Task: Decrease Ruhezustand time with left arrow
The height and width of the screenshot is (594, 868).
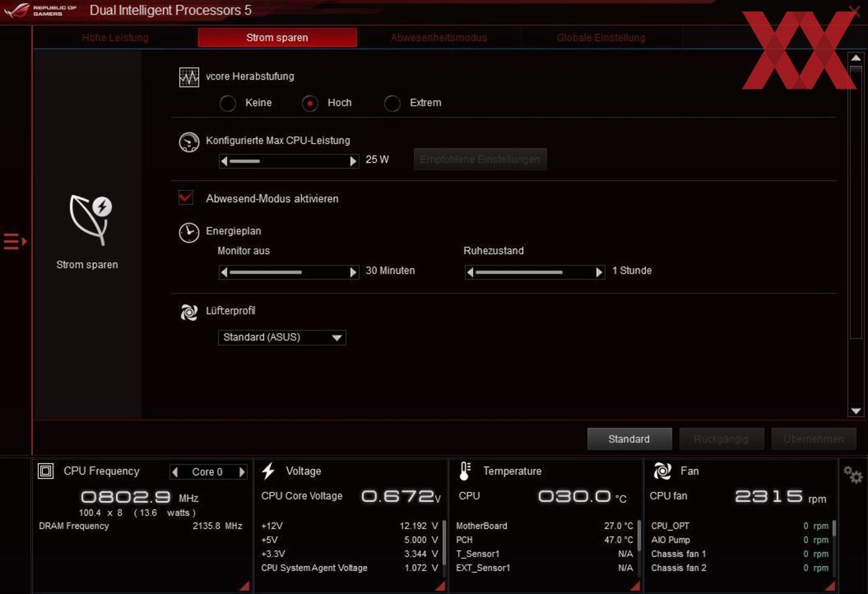Action: pyautogui.click(x=470, y=272)
